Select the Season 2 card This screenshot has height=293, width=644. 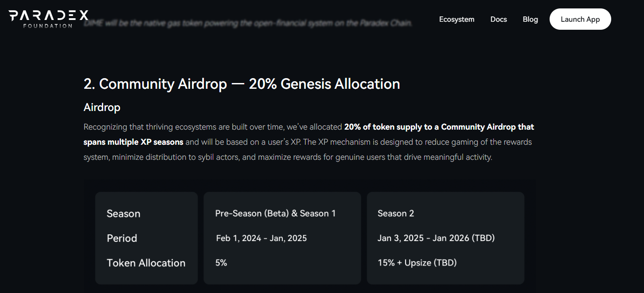(x=445, y=238)
